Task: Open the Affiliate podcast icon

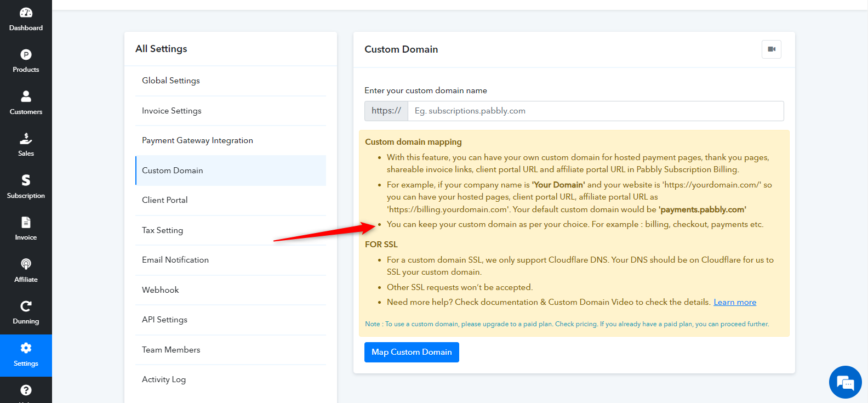Action: [x=26, y=264]
